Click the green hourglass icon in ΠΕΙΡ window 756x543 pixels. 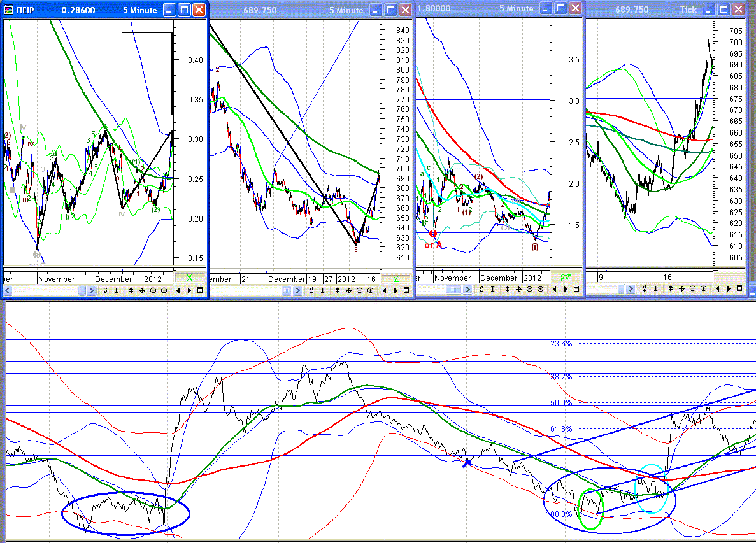click(x=190, y=278)
